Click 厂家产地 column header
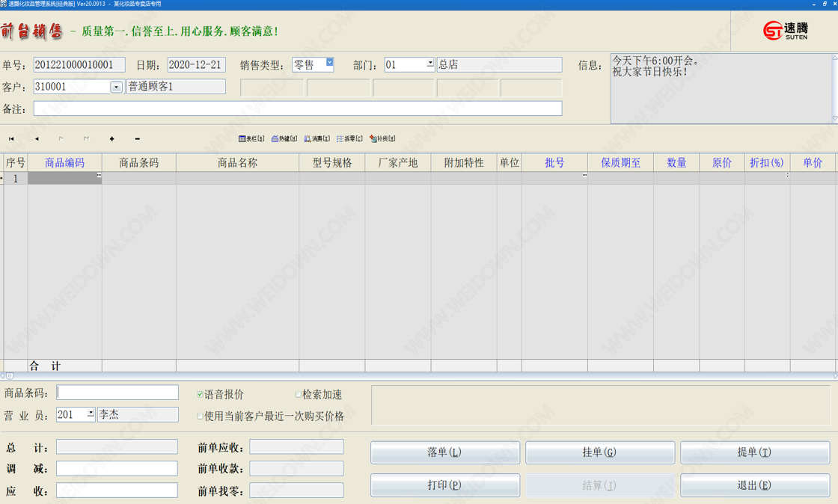The width and height of the screenshot is (838, 504). pos(398,163)
